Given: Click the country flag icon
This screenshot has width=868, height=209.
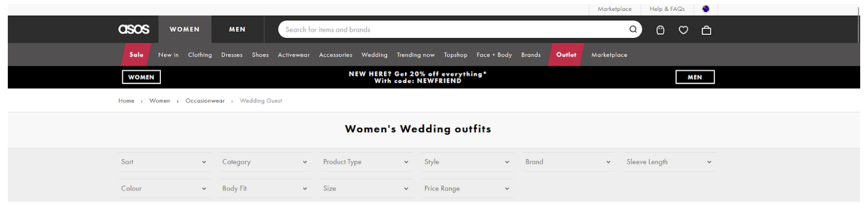Looking at the screenshot, I should click(x=706, y=9).
